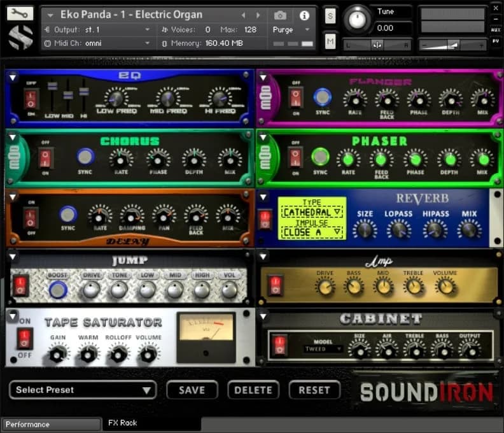Viewport: 504px width, 433px height.
Task: Toggle the Tape Saturator on/off switch
Action: (25, 338)
